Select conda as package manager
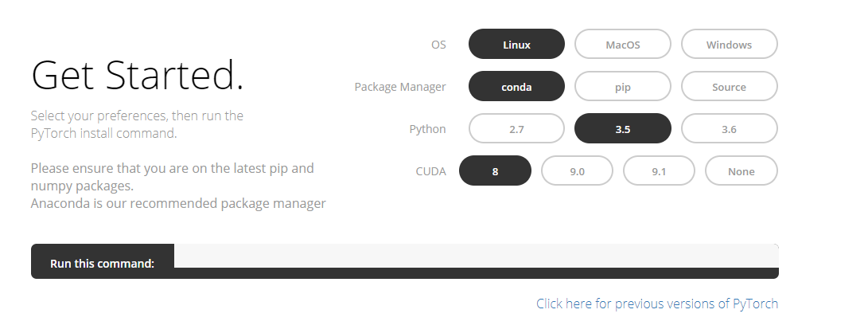Viewport: 868px width, 333px height. 516,86
